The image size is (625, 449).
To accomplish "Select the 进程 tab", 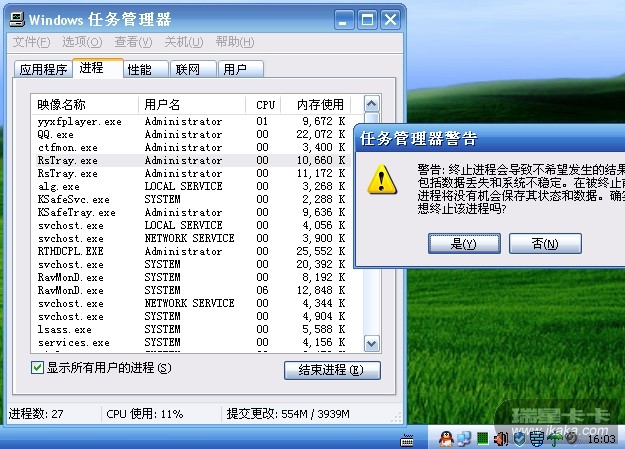I will pos(98,68).
